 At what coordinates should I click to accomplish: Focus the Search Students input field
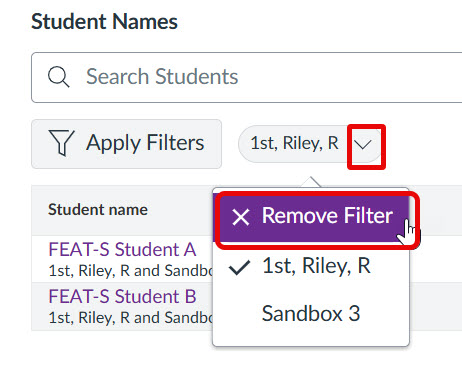(247, 77)
